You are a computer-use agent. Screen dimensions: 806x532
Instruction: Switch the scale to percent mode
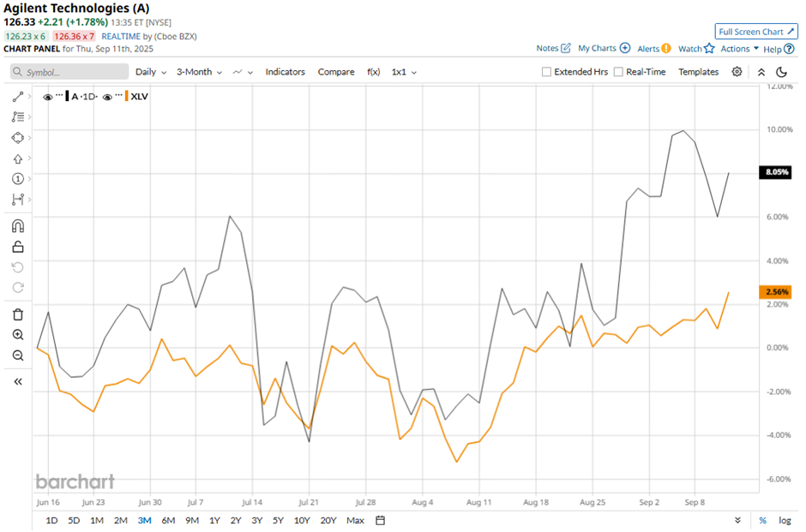(x=763, y=520)
